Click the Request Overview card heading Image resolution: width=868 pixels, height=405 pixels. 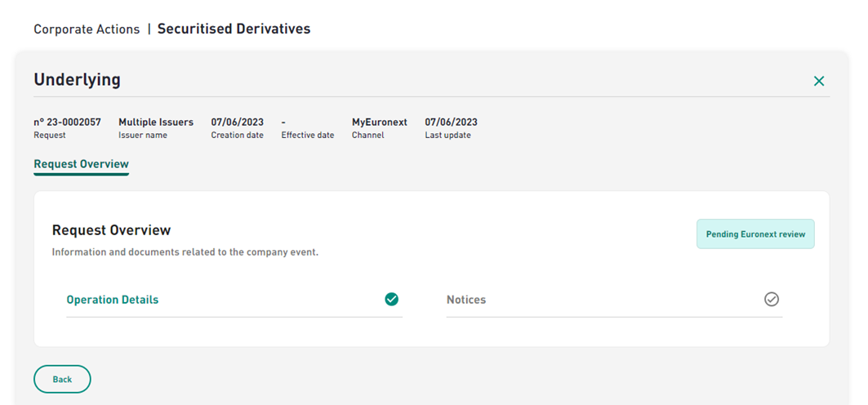(111, 230)
